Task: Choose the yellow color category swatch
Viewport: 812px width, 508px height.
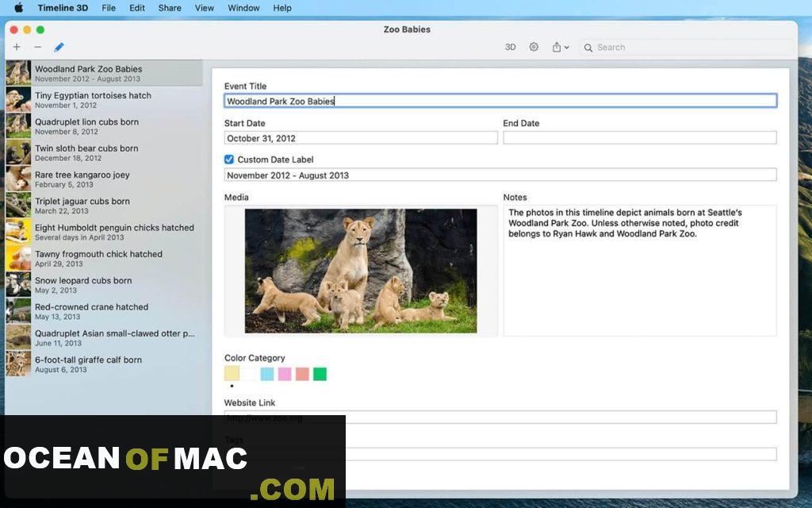Action: point(232,374)
